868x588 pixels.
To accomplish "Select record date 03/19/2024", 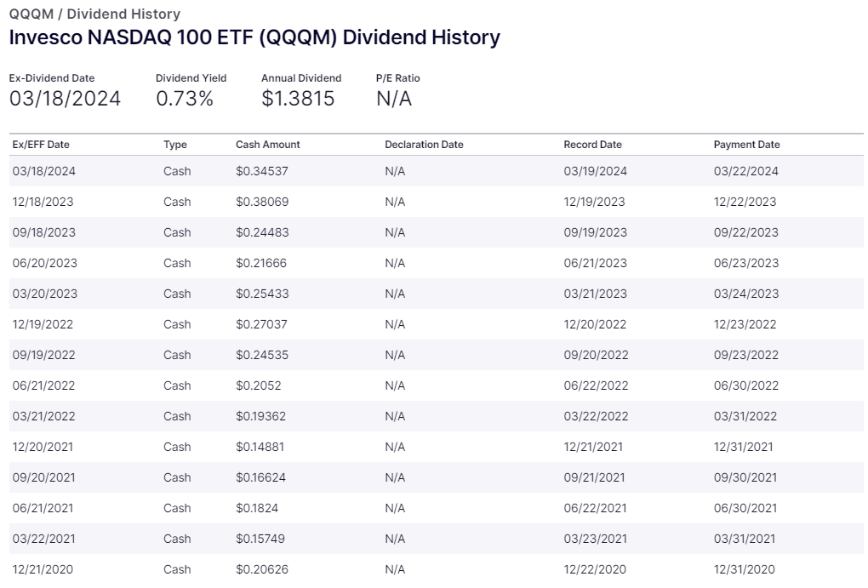I will pos(595,171).
